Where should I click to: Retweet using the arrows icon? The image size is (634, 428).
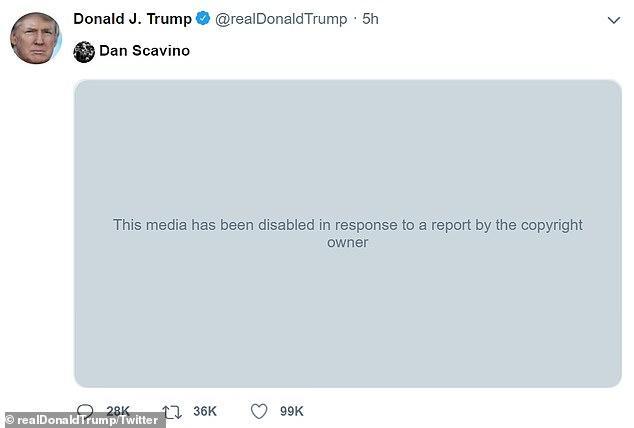pyautogui.click(x=172, y=411)
